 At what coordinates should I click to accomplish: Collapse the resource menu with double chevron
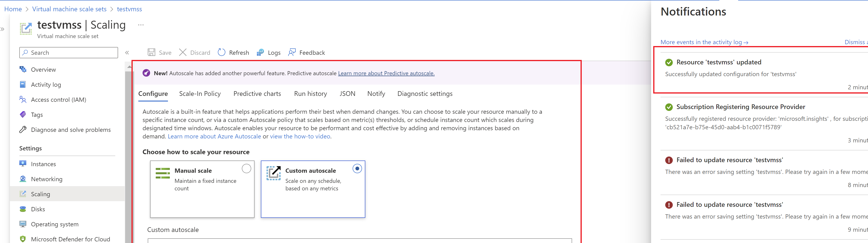coord(127,52)
